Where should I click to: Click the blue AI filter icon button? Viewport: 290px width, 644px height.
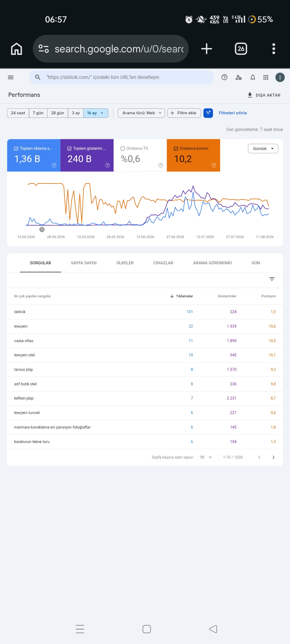(208, 113)
